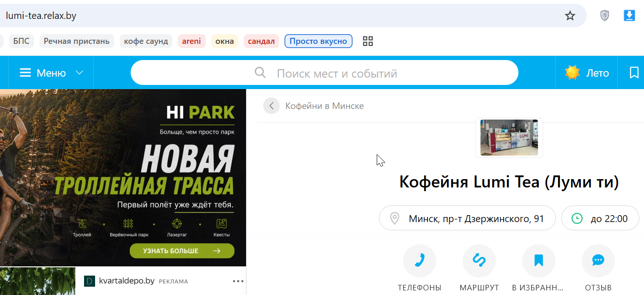Screen dimensions: 644x295
Task: Click the Троллей icon in the banner
Action: 82,224
